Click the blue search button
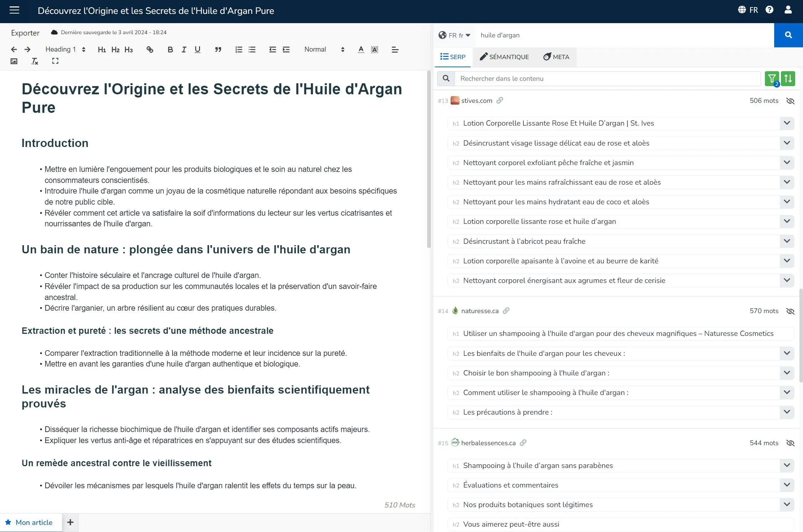 (x=788, y=35)
